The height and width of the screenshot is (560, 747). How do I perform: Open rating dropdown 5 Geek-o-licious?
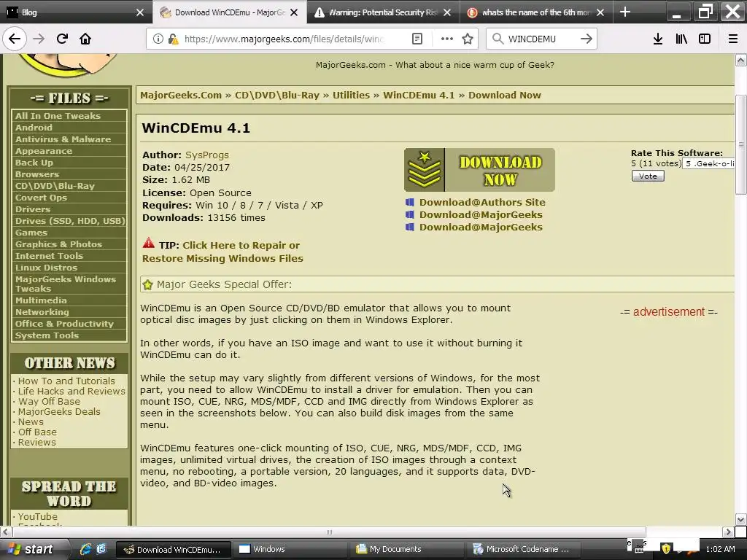[x=708, y=164]
